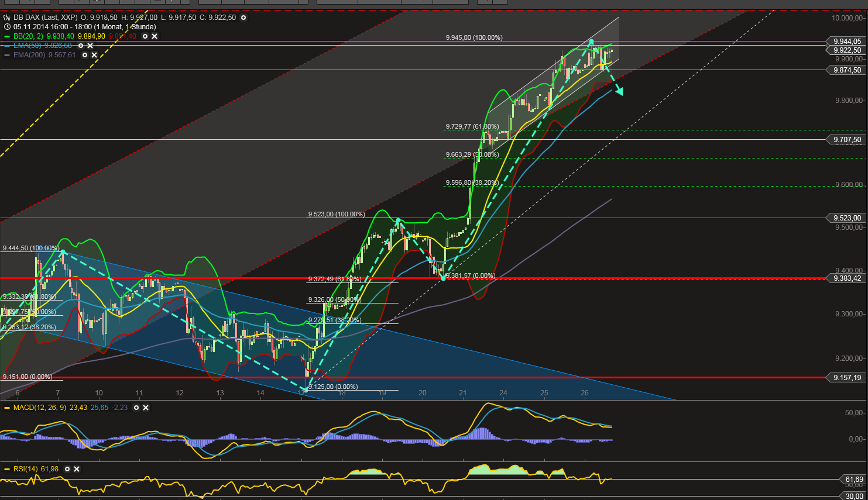Toggle the blue EMA(50) line marker

coord(6,46)
